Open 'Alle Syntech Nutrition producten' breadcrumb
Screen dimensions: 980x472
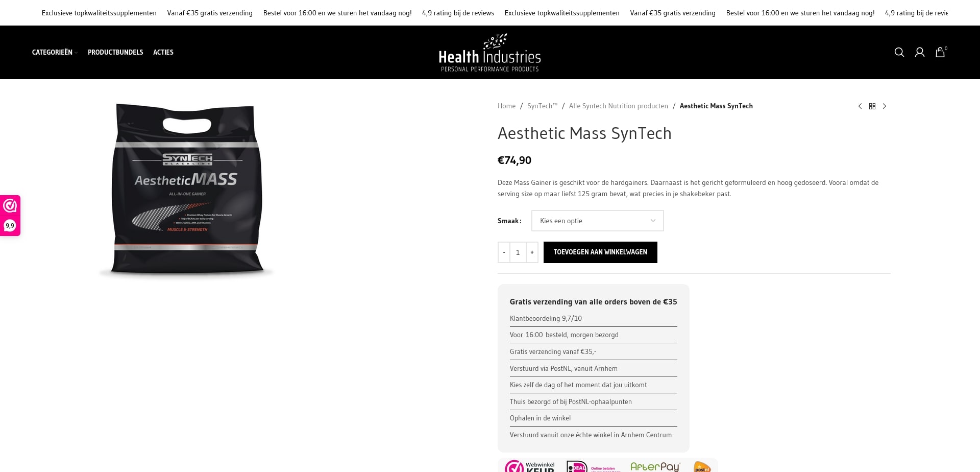tap(618, 106)
